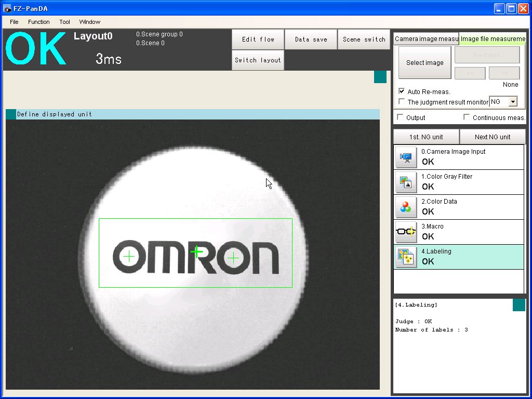The width and height of the screenshot is (532, 399).
Task: Open the Function menu
Action: click(x=38, y=22)
